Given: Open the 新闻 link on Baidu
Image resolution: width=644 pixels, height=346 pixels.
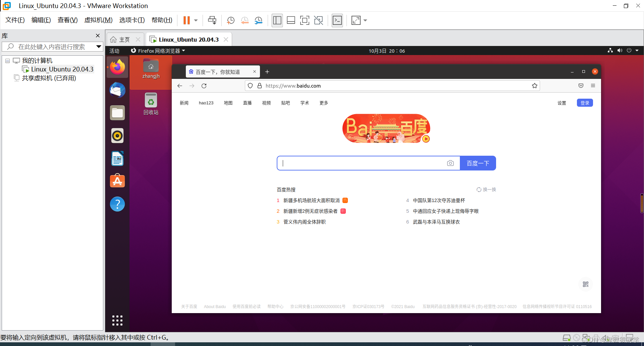Looking at the screenshot, I should [x=184, y=103].
